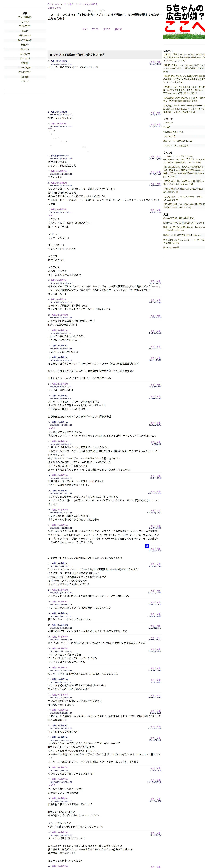This screenshot has height=868, width=205.
Task: Open もてない女 board in the sidebar
Action: point(25,54)
